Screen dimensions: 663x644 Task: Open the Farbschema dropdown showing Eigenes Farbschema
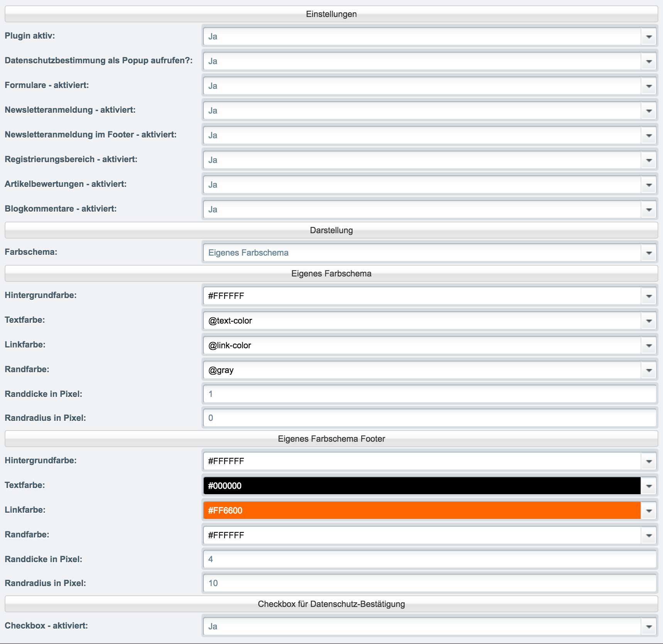click(x=430, y=253)
